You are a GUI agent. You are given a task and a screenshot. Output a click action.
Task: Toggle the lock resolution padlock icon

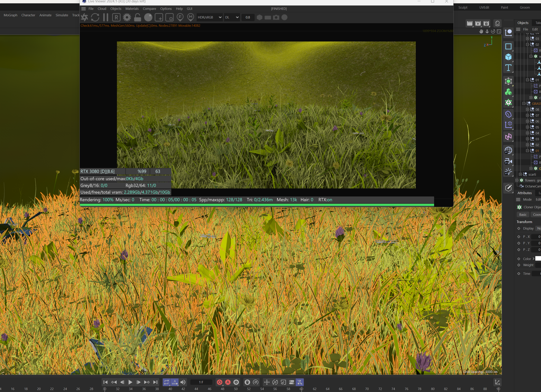pos(137,17)
